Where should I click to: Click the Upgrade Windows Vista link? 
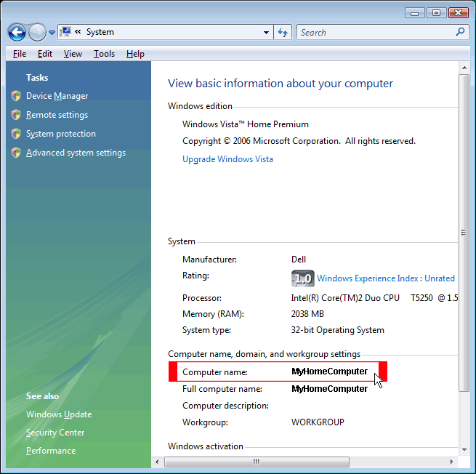tap(227, 159)
